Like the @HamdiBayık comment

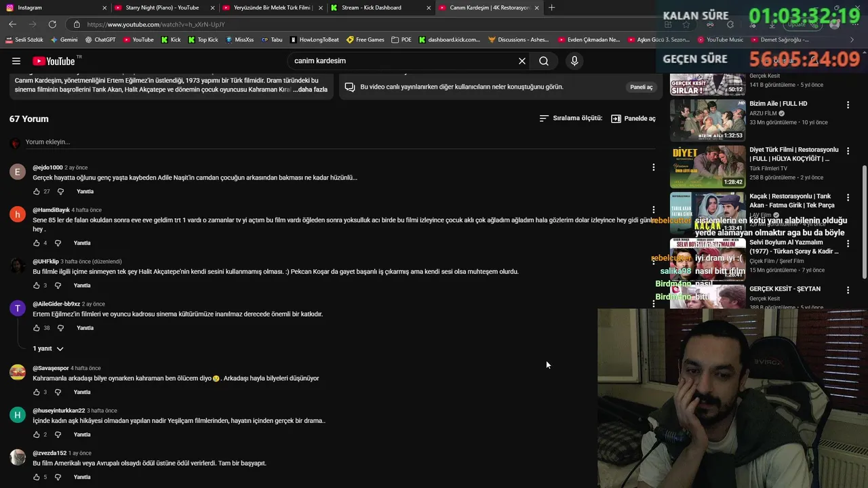point(37,243)
